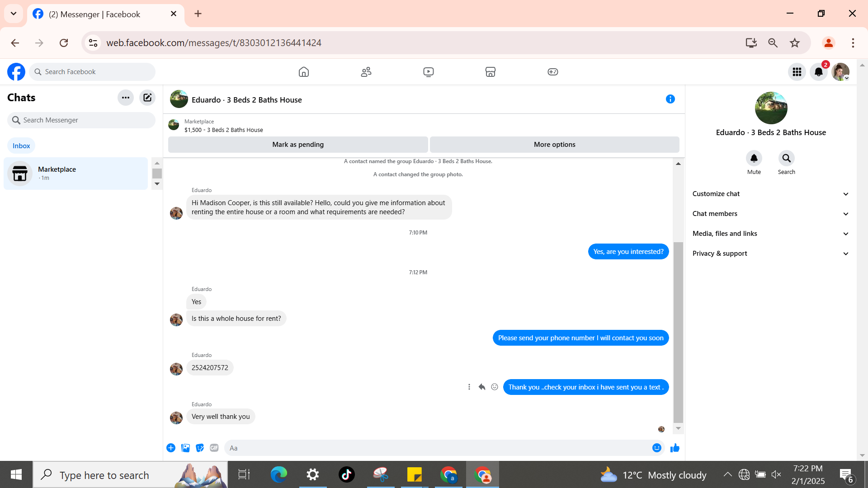Click Mark as pending button

[x=298, y=145]
